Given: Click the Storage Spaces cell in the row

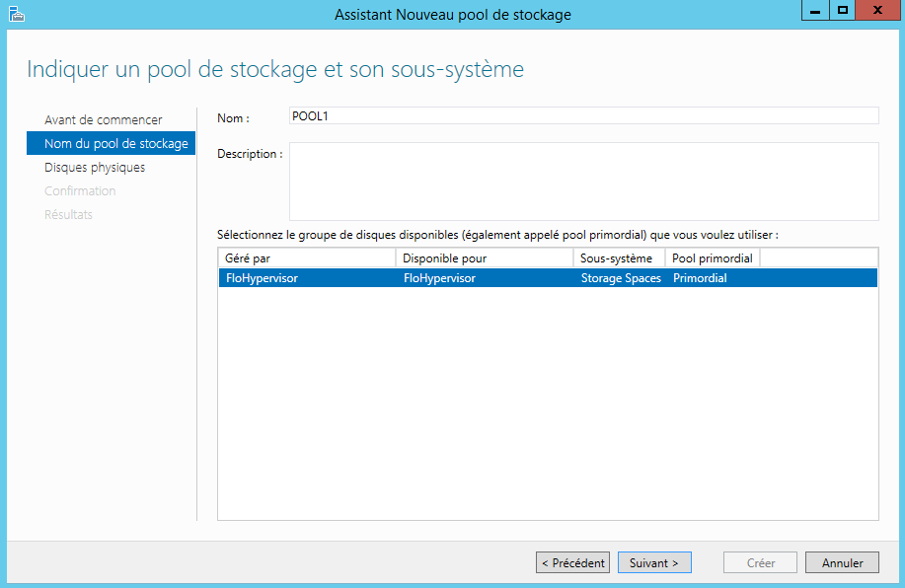Looking at the screenshot, I should coord(620,278).
